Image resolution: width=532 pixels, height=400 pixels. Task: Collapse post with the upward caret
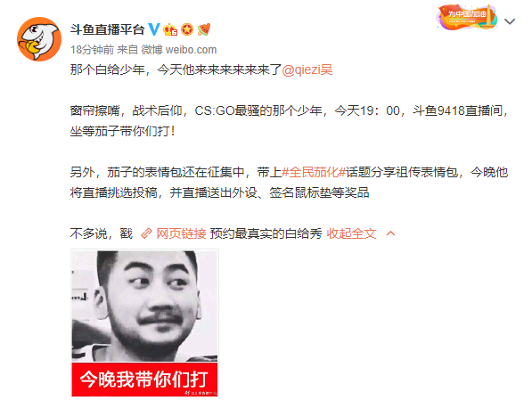[390, 233]
